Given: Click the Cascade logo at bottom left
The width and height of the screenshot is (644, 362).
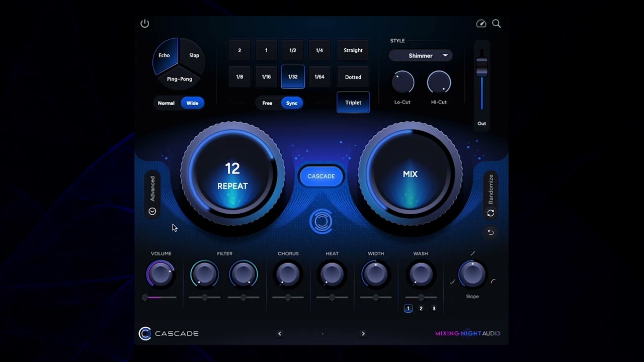Looking at the screenshot, I should pyautogui.click(x=169, y=333).
